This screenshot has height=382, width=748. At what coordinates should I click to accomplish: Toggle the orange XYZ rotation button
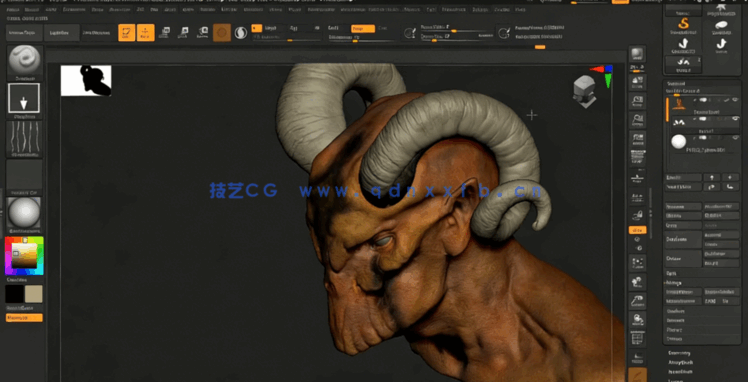637,230
